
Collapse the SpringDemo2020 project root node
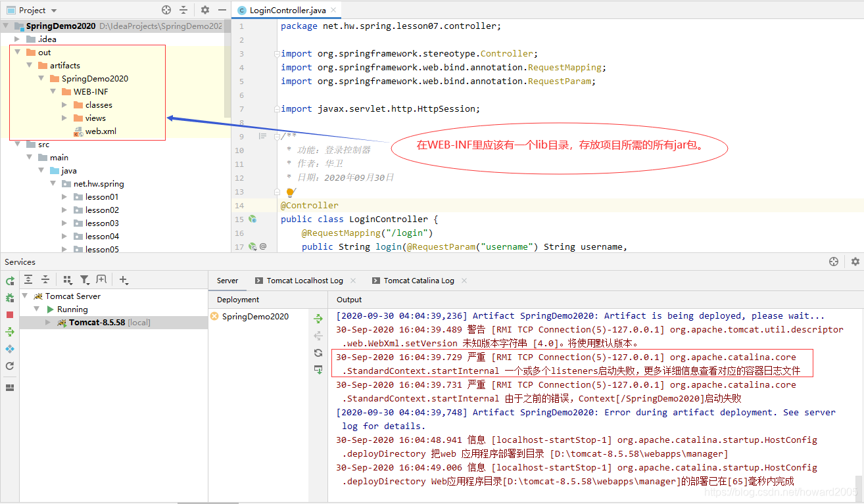(7, 26)
